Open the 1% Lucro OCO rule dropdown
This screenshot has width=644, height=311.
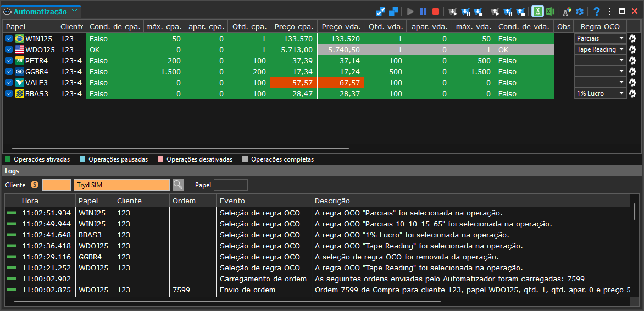[600, 93]
